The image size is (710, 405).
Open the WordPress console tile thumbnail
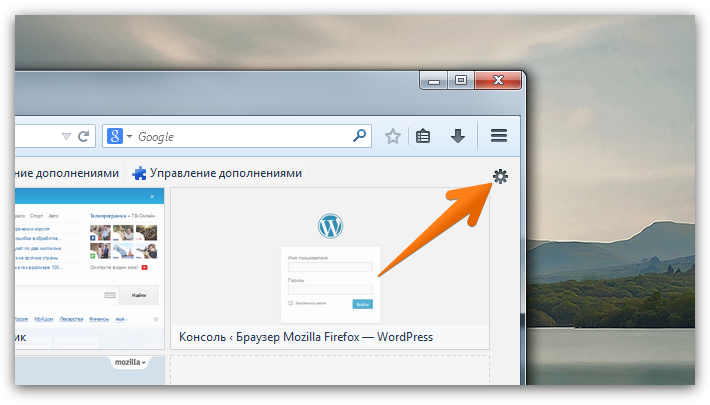330,256
